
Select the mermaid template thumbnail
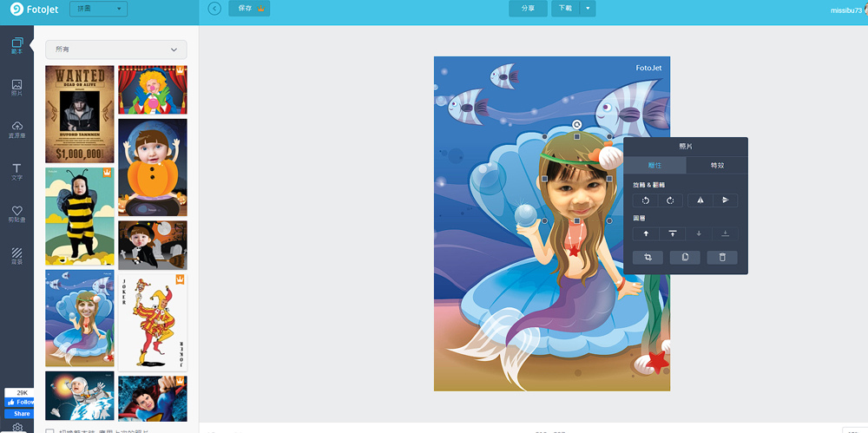point(80,318)
